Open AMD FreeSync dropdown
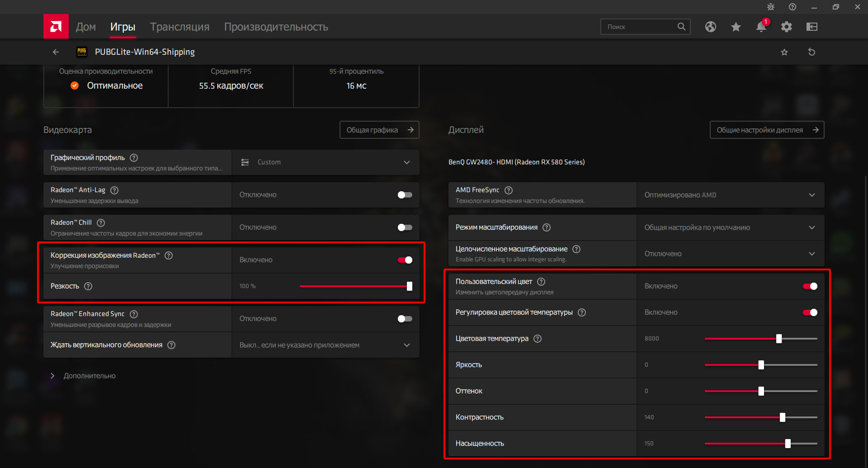The image size is (868, 468). (x=731, y=195)
